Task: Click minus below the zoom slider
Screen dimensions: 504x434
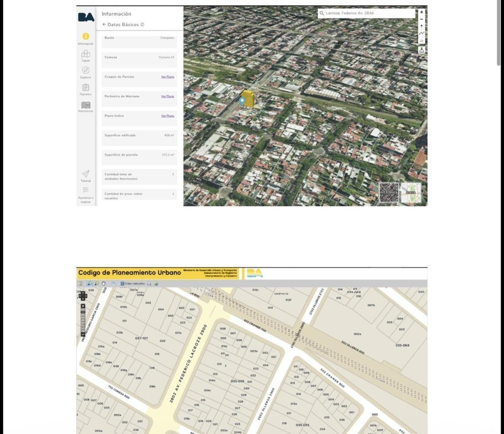Action: point(83,334)
